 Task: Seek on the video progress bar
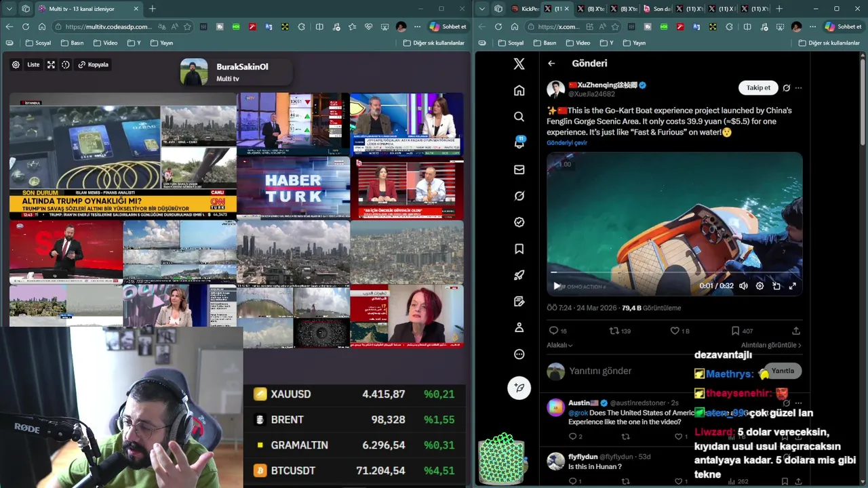pos(675,272)
